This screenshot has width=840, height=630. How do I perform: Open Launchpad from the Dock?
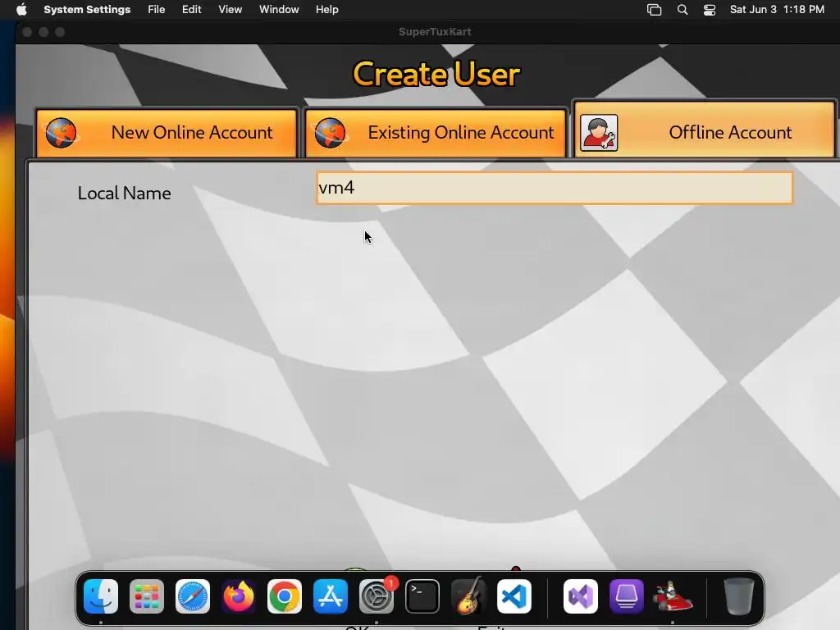(x=147, y=596)
